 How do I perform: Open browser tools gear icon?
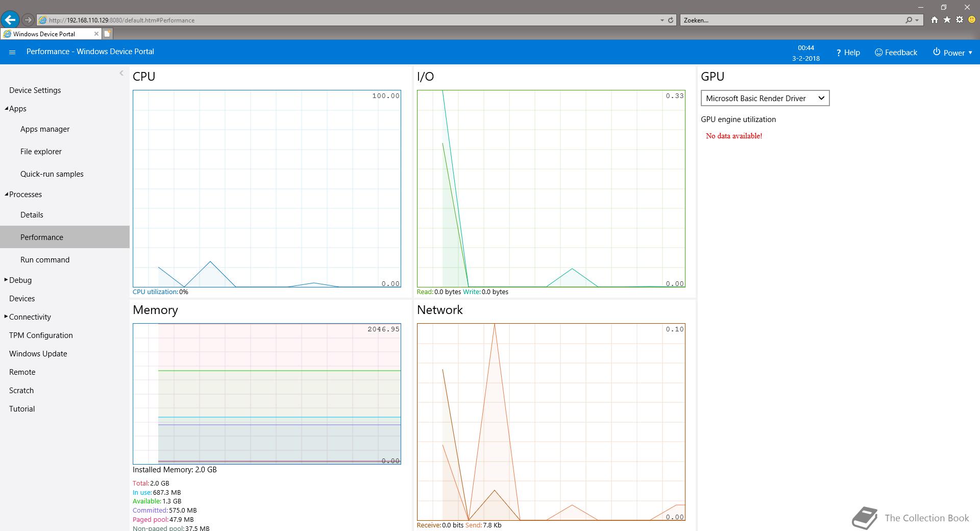point(960,20)
